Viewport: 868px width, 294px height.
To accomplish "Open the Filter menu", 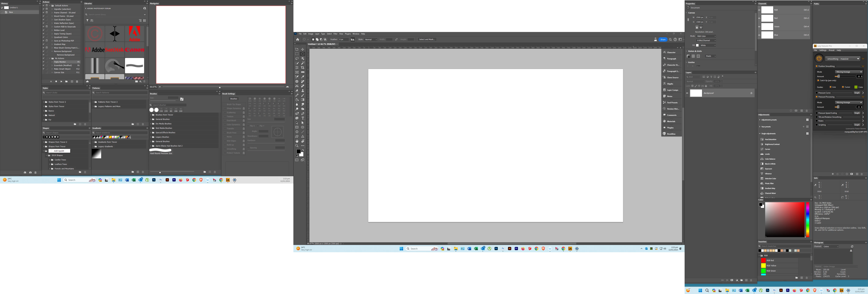I will click(x=335, y=34).
